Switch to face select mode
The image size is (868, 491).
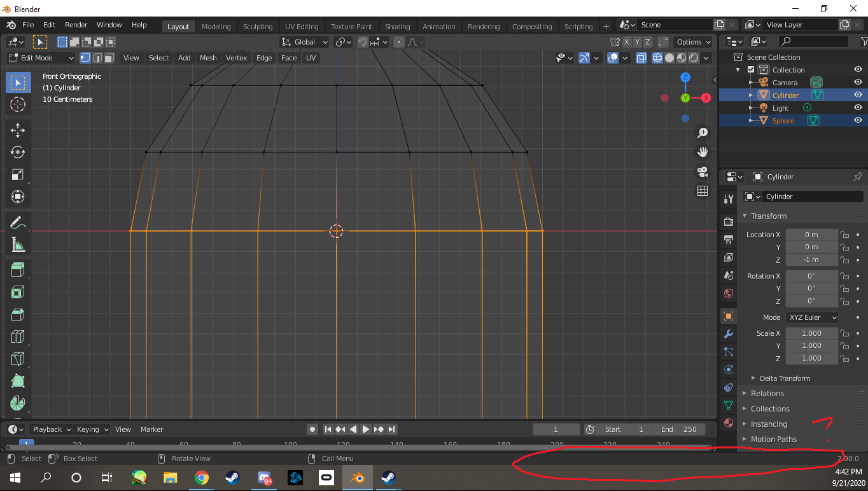pos(109,57)
